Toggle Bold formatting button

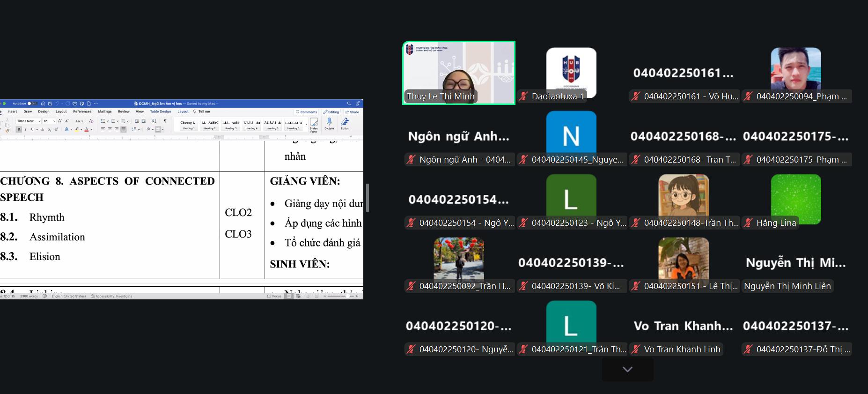tap(19, 129)
